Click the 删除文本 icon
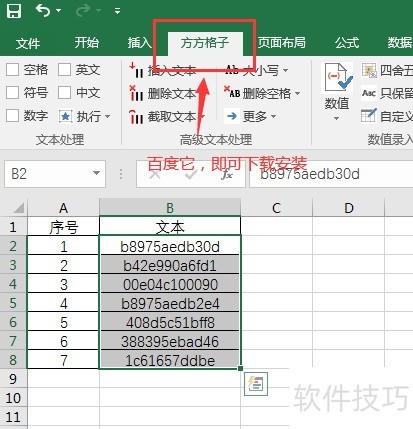413x429 pixels. click(137, 93)
